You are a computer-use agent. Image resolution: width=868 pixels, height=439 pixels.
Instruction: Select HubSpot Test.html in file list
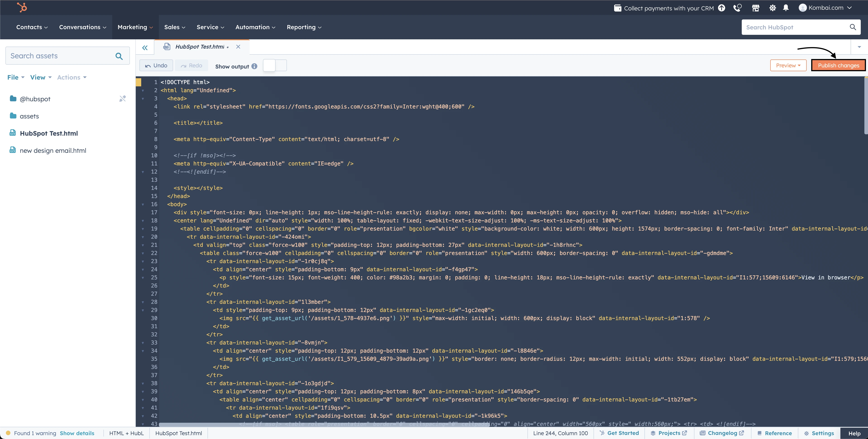click(x=48, y=133)
